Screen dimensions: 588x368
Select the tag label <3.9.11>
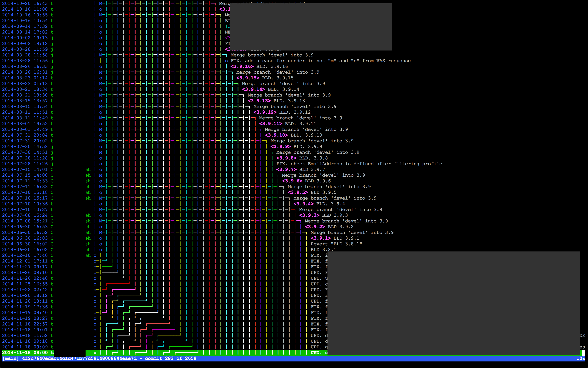pos(271,124)
